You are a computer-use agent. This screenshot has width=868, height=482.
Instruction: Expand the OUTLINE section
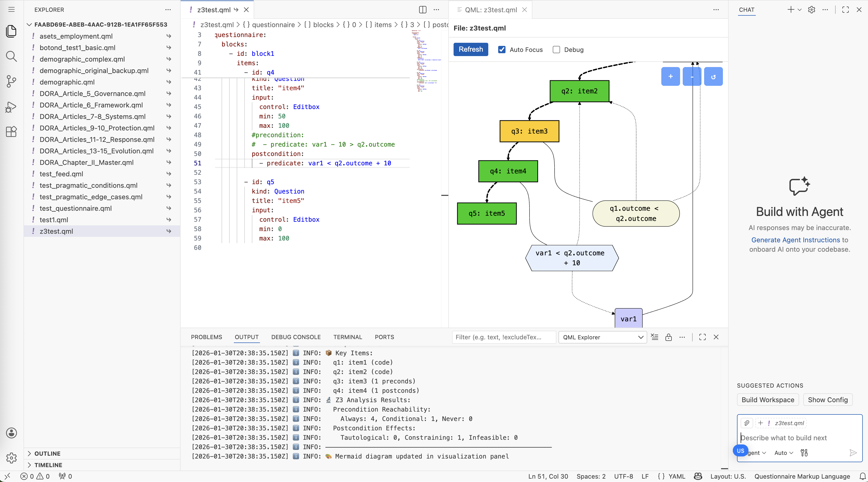click(x=47, y=453)
